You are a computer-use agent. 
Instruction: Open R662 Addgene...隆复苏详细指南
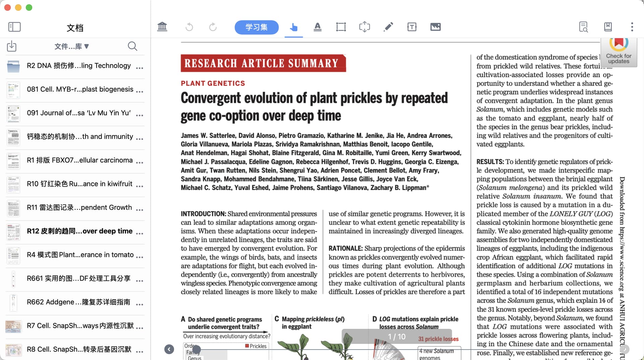(x=75, y=303)
